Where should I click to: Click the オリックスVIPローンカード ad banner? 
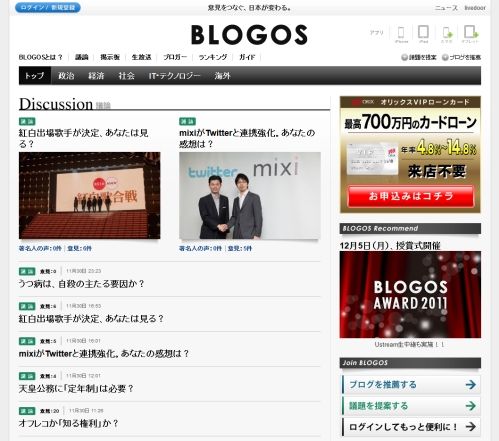[x=410, y=155]
